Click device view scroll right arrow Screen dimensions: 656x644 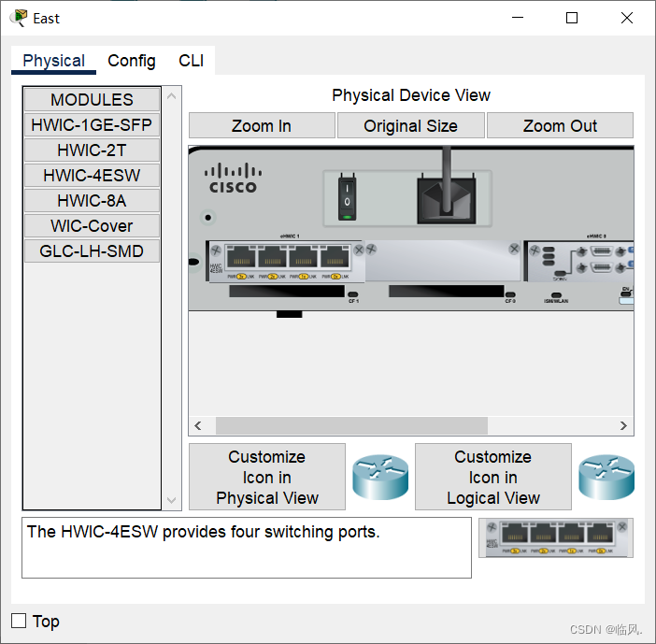[x=623, y=425]
